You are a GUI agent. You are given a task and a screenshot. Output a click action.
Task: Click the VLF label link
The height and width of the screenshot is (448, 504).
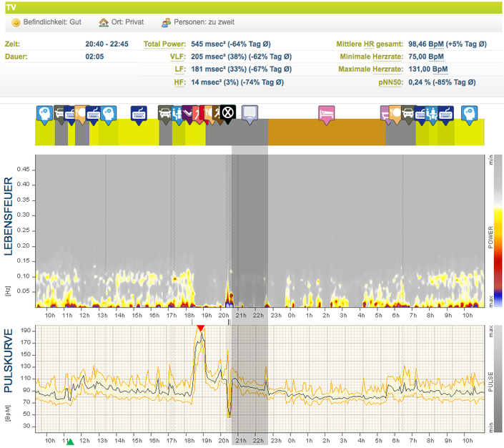tap(178, 57)
